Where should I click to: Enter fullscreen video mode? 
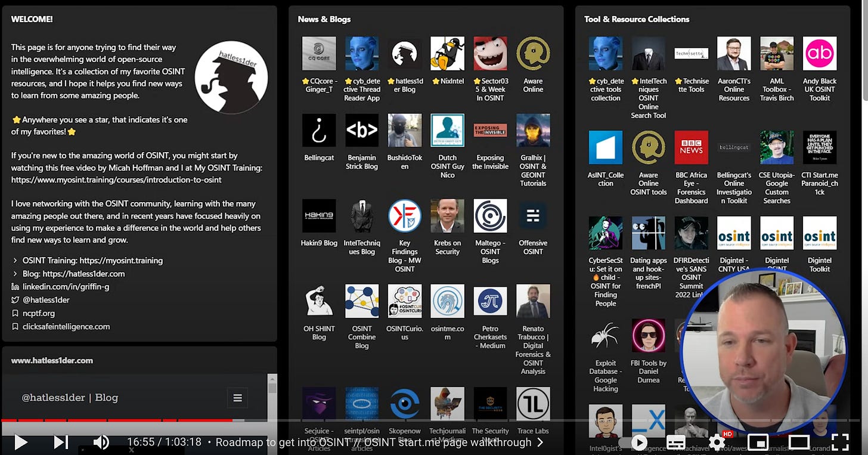point(840,442)
